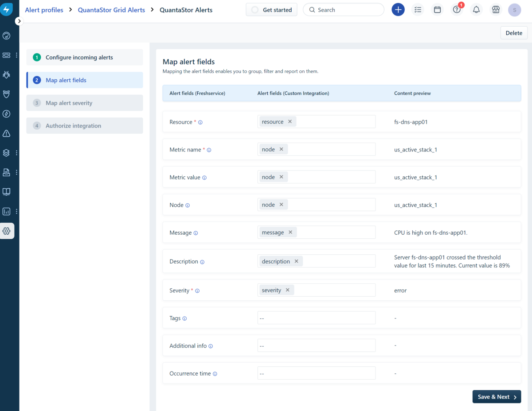Screen dimensions: 532x411
Task: Open the help question-mark icon with badge
Action: (457, 10)
